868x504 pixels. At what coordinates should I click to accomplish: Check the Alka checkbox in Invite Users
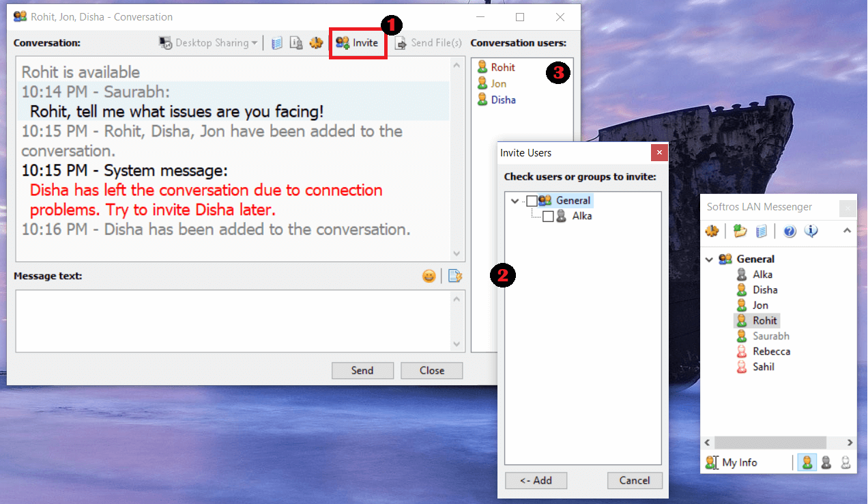[548, 216]
